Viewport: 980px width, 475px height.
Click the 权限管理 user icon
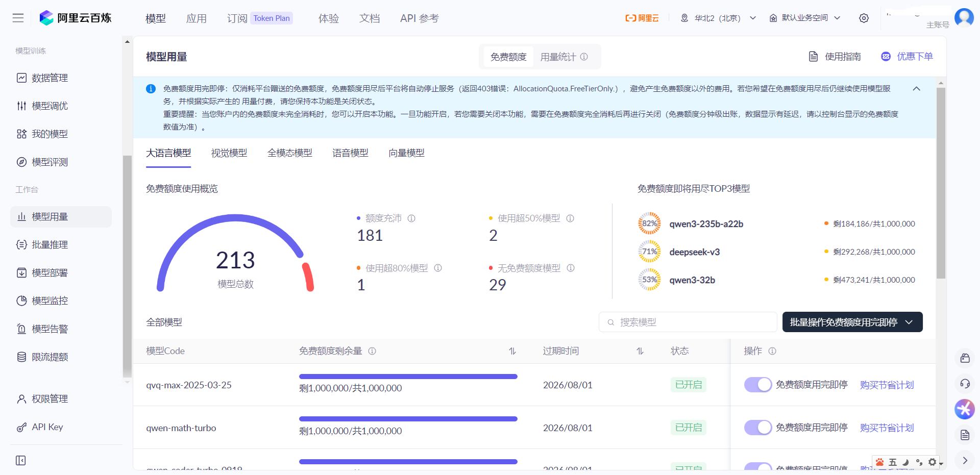(x=21, y=399)
